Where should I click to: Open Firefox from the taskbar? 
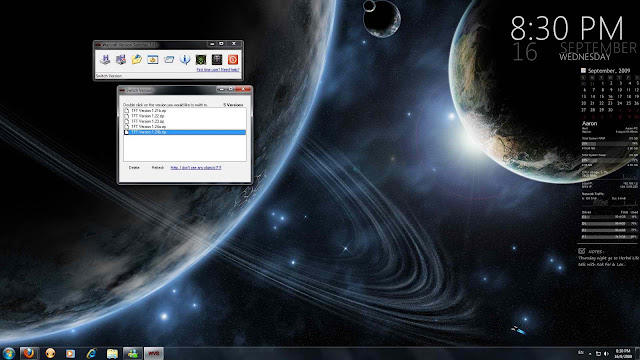coord(29,353)
